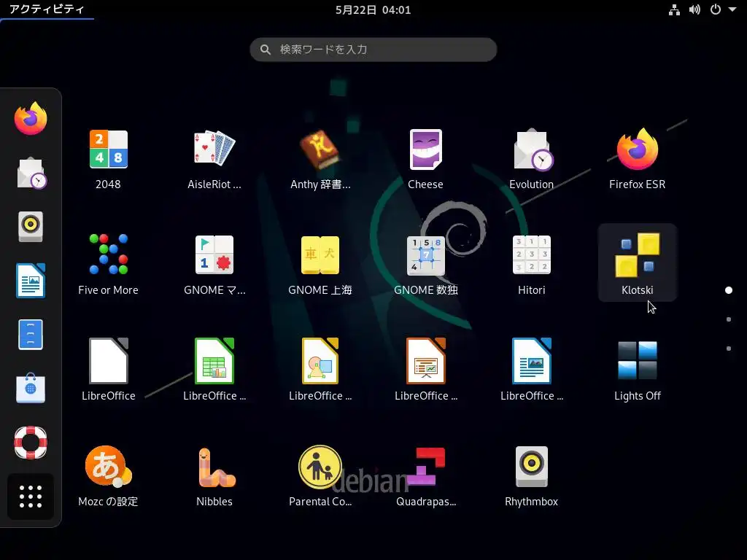Open Evolution in the app grid
Viewport: 747px width, 560px height.
pos(532,160)
